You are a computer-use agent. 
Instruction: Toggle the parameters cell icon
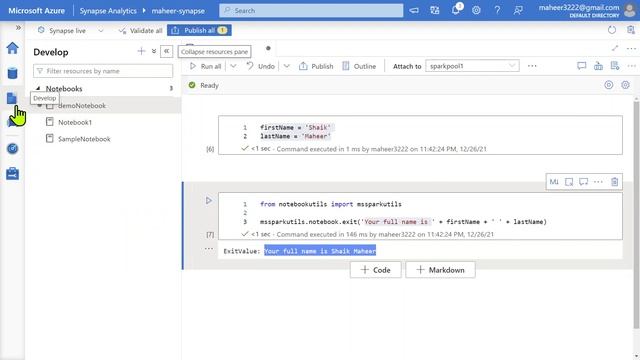click(x=569, y=182)
